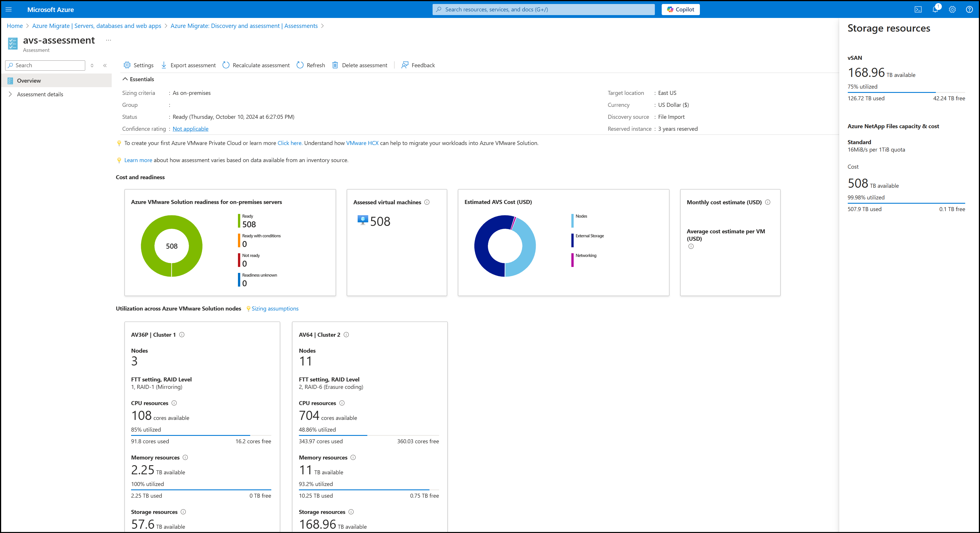Screen dimensions: 980x533
Task: Click the Copilot icon in top bar
Action: (x=681, y=9)
